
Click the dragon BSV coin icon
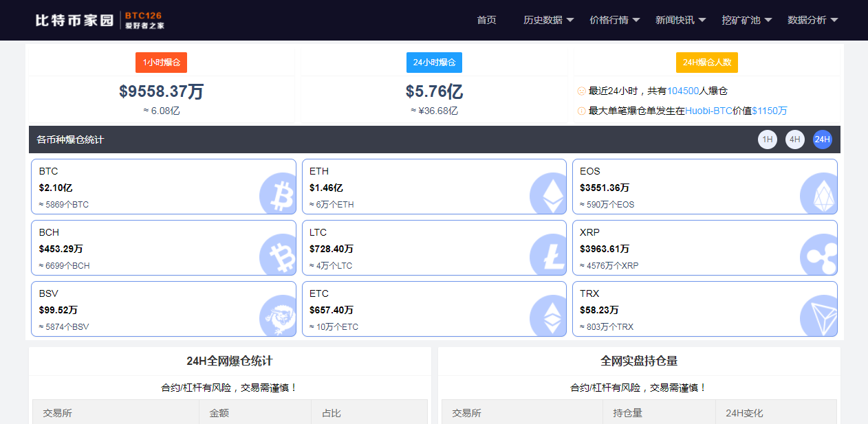click(279, 315)
